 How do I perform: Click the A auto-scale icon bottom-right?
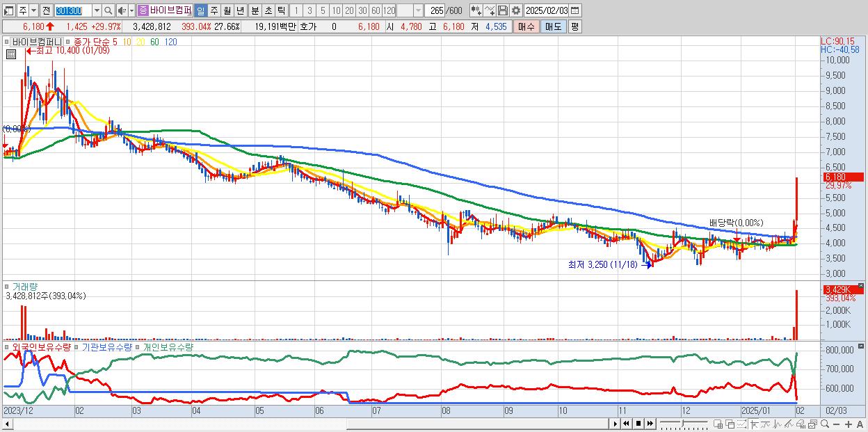point(860,424)
